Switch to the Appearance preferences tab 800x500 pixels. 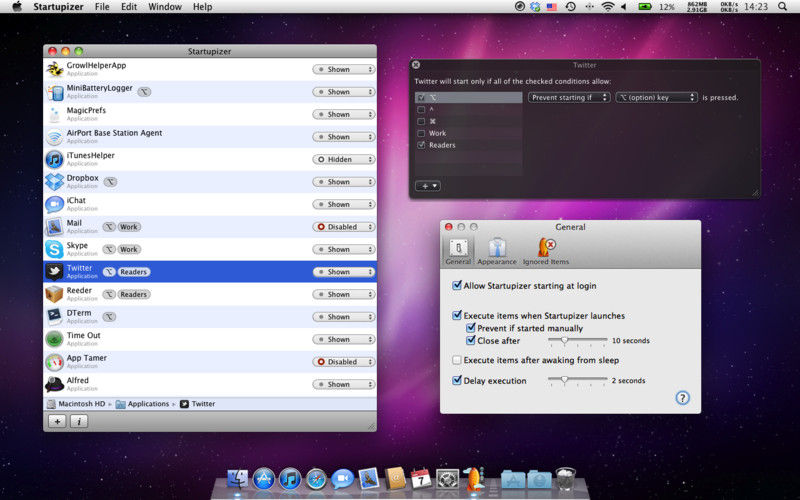[x=497, y=251]
